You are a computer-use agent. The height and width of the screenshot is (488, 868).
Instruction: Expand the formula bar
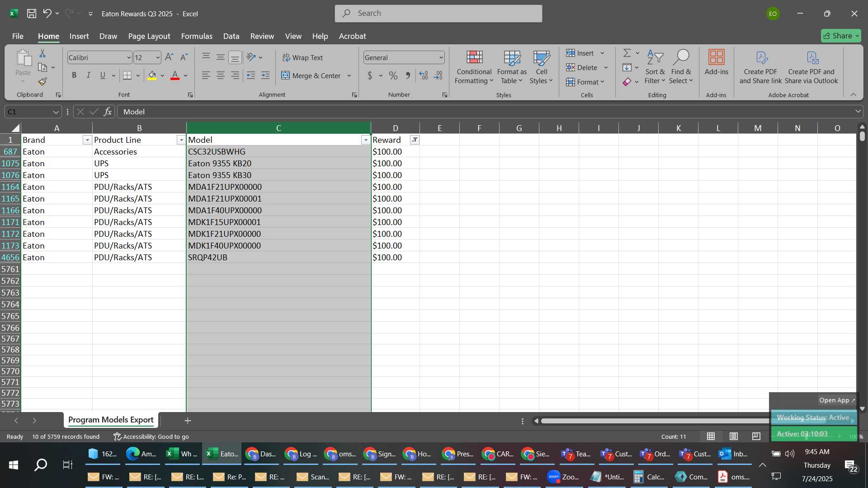tap(858, 111)
